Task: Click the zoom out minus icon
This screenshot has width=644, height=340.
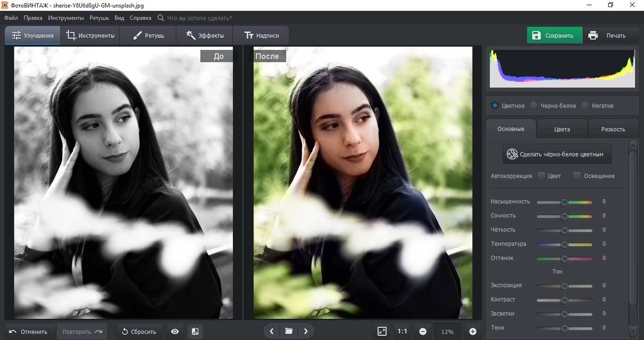Action: click(423, 332)
